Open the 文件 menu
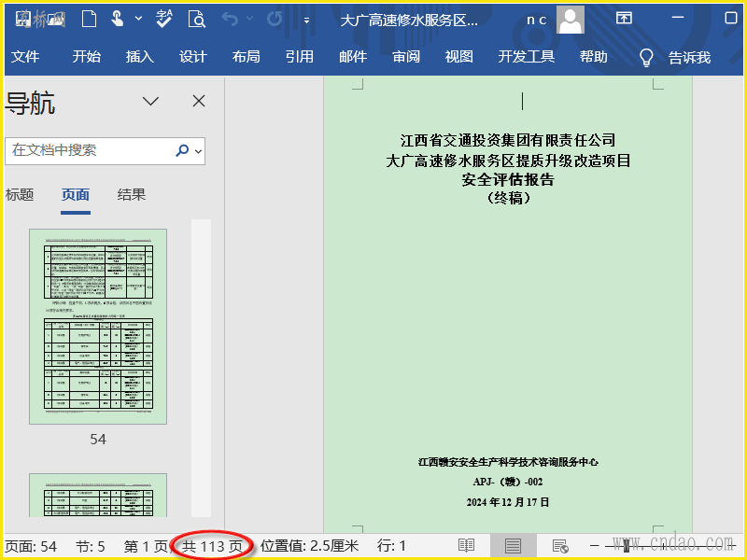The width and height of the screenshot is (747, 560). [x=25, y=57]
